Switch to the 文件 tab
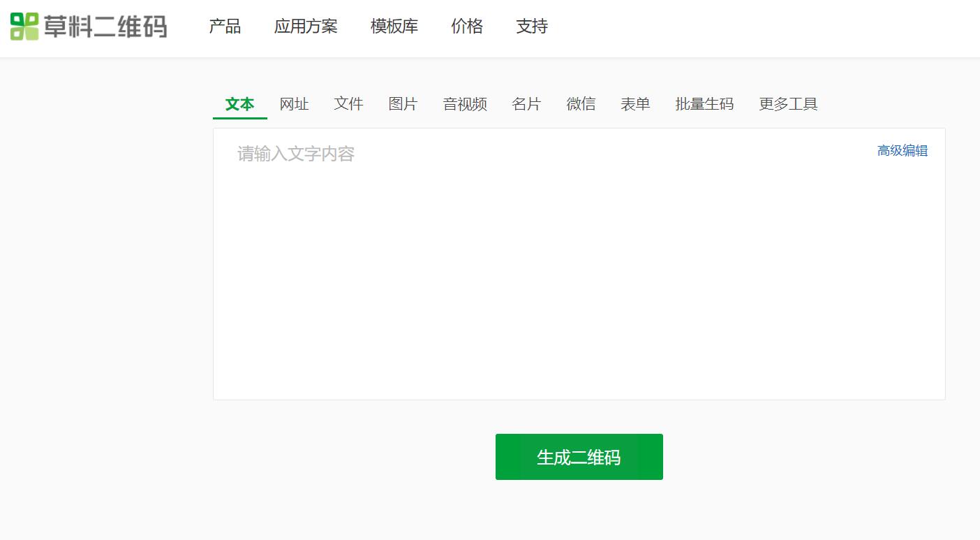 348,103
